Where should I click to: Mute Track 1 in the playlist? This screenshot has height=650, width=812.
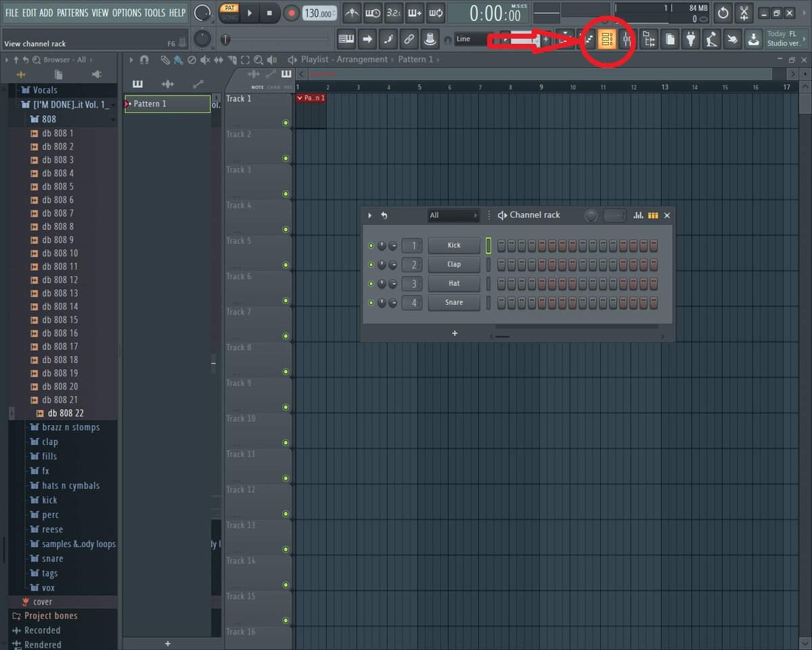(286, 123)
